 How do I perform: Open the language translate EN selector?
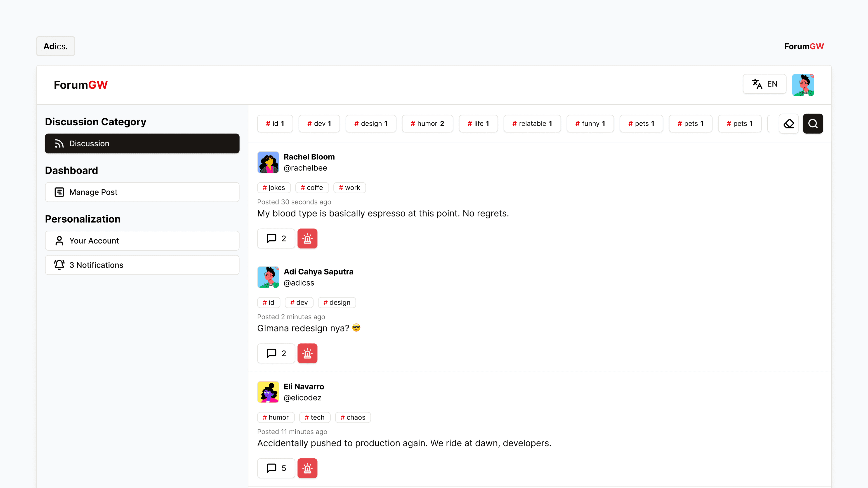pos(764,84)
